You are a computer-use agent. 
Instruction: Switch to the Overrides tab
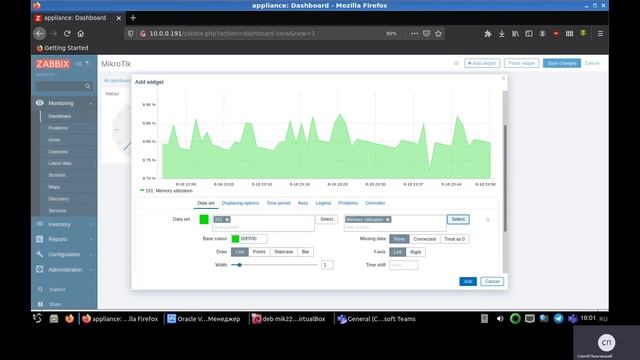click(x=375, y=203)
